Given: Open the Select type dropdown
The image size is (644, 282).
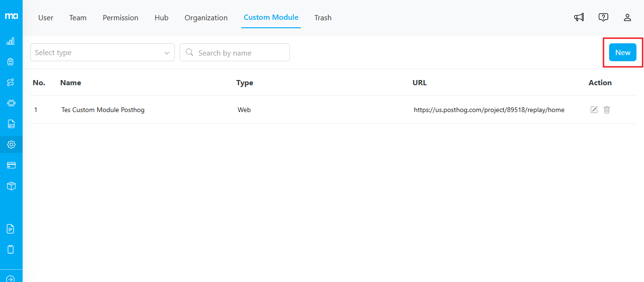Looking at the screenshot, I should [102, 52].
